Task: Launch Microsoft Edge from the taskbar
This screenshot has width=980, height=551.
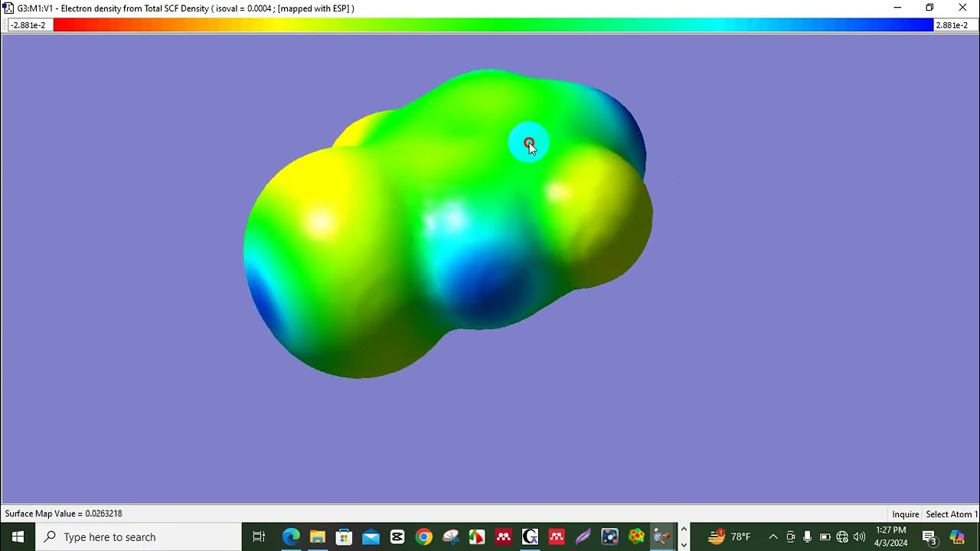Action: pos(291,537)
